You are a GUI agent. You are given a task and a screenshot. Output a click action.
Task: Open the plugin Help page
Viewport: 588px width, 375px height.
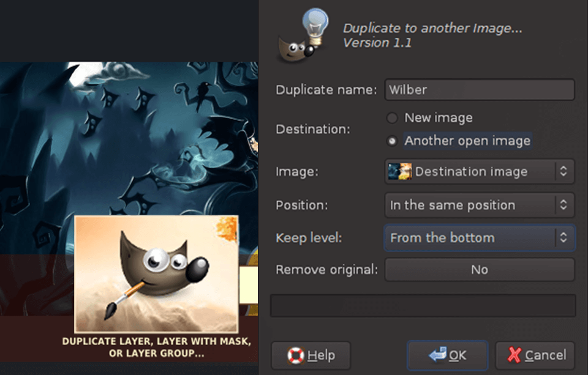point(311,355)
